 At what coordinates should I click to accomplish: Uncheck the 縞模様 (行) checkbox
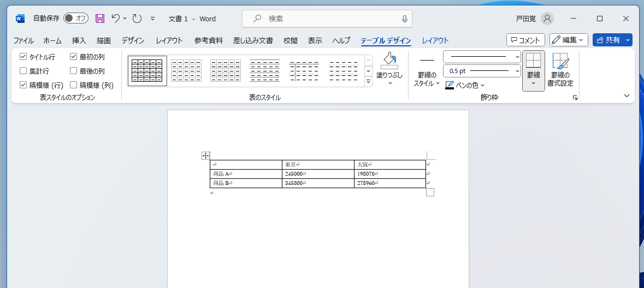click(x=23, y=85)
